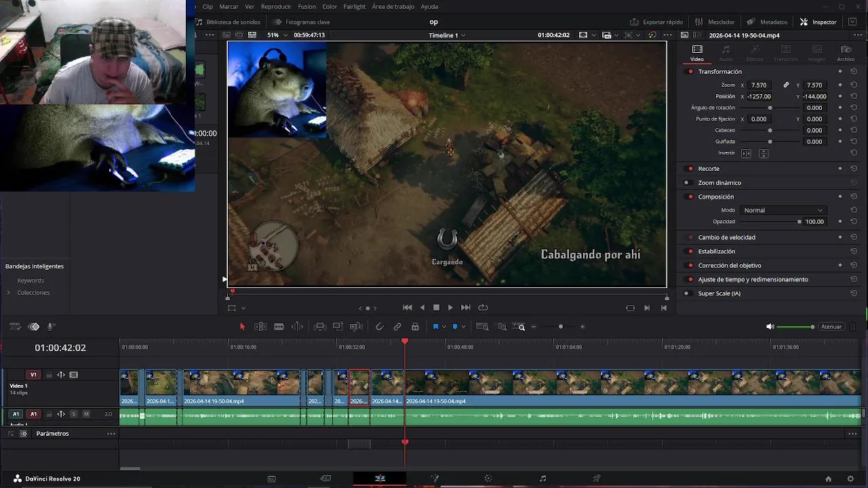Select the arrow Selection mode tool

tap(242, 327)
